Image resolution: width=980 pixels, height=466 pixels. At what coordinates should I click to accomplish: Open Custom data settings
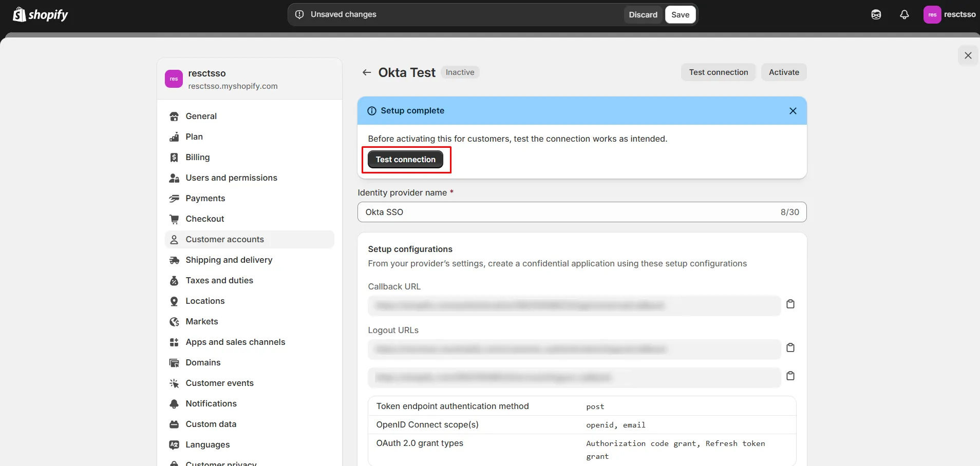250,424
